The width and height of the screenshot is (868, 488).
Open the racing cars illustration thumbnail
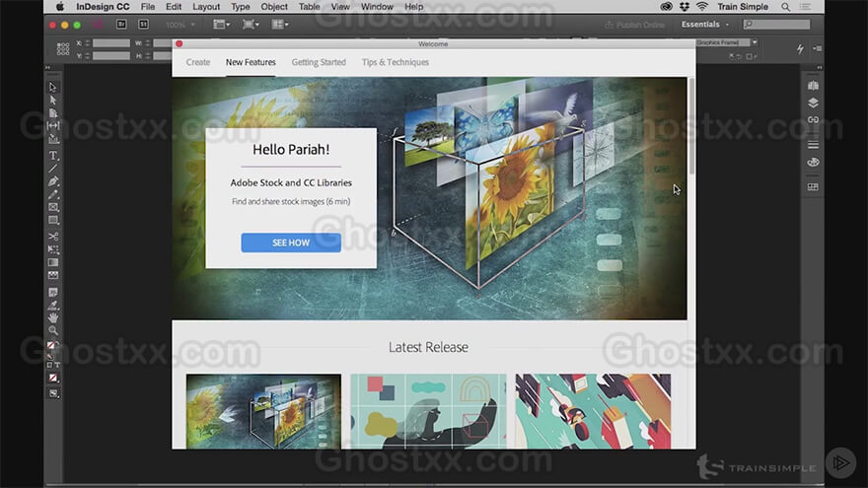coord(593,411)
